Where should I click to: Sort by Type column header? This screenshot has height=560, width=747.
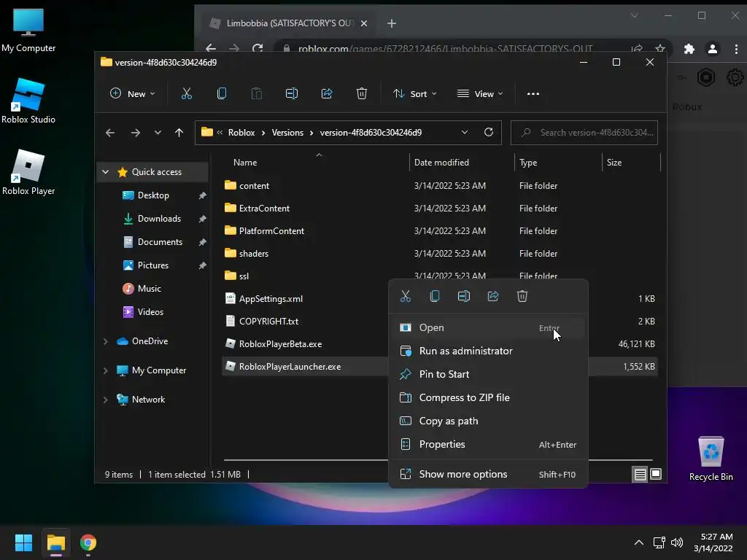pyautogui.click(x=528, y=163)
